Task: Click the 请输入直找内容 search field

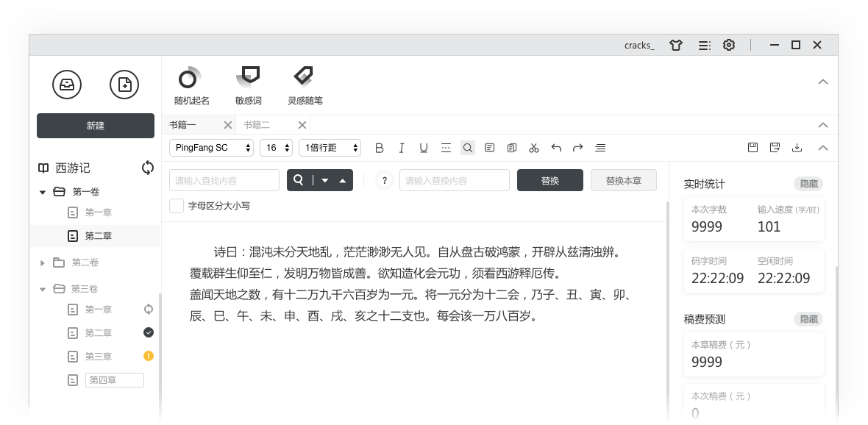Action: pos(223,179)
